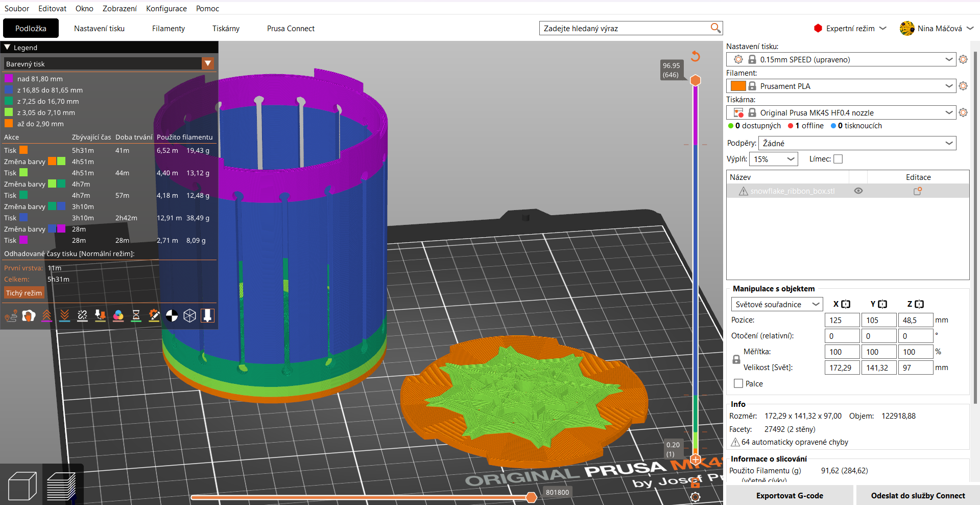Enable the Palce checkbox
Screen dimensions: 980x505
[x=738, y=383]
